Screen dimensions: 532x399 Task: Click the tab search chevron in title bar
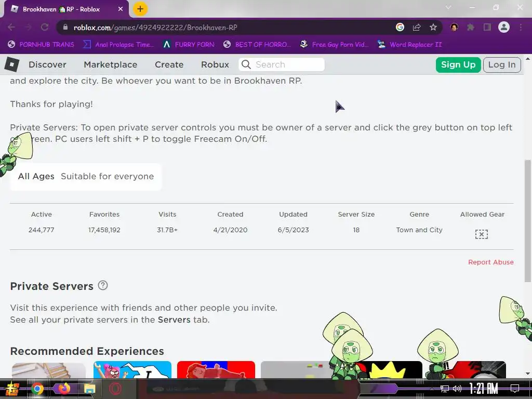pyautogui.click(x=448, y=7)
